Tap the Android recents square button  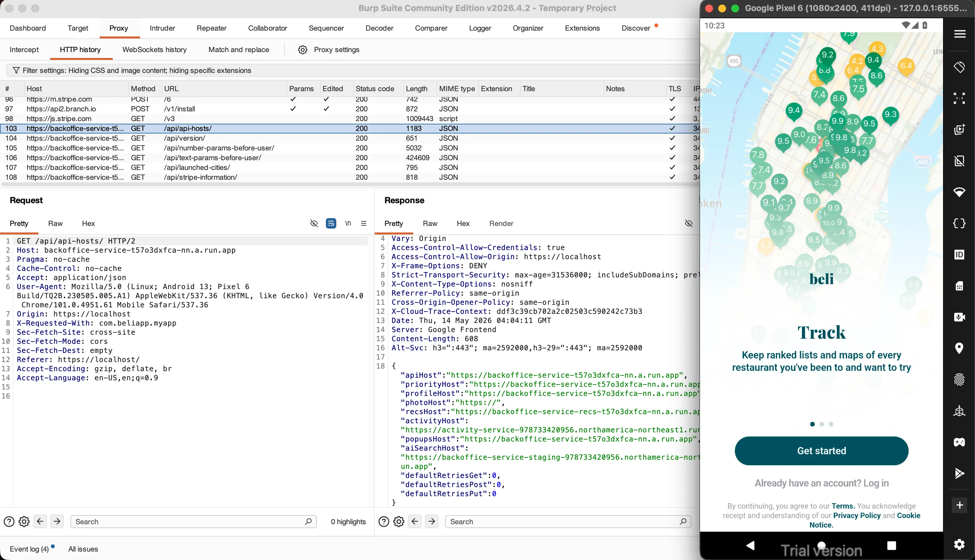(892, 545)
